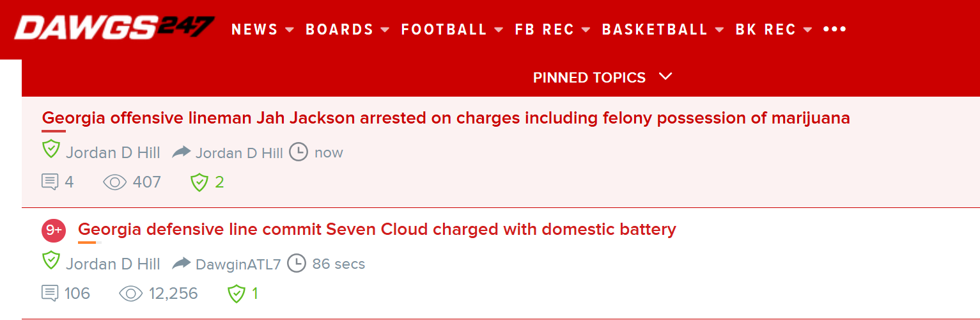Click the clock icon beside 86 secs
Image resolution: width=980 pixels, height=320 pixels.
(297, 263)
